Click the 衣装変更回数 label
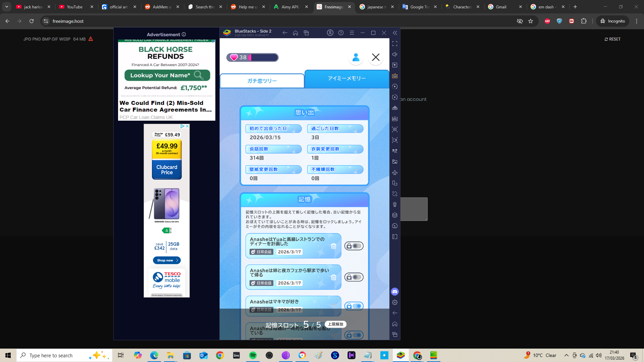644x362 pixels. [x=325, y=149]
